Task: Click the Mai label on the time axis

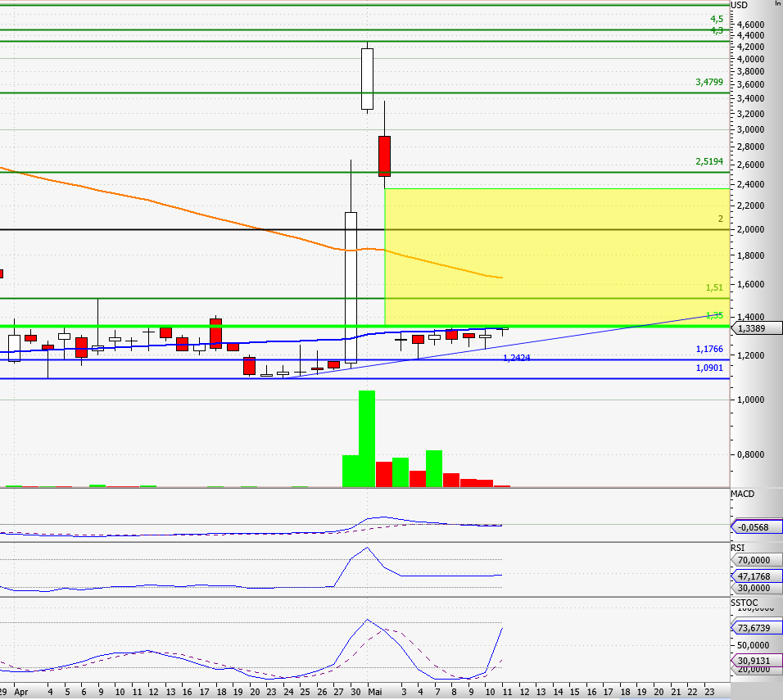Action: (375, 692)
